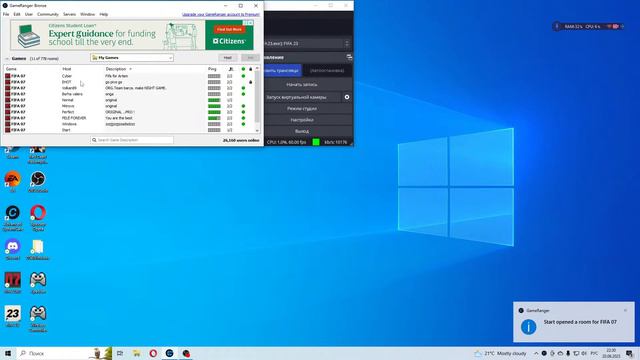The height and width of the screenshot is (360, 640).
Task: Open the yellow folder on the desktop
Action: (x=38, y=249)
